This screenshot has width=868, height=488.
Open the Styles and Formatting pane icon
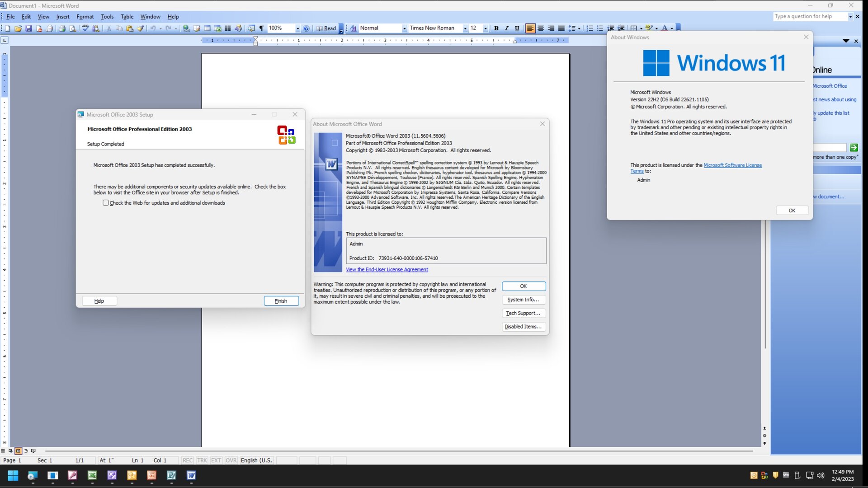(354, 28)
